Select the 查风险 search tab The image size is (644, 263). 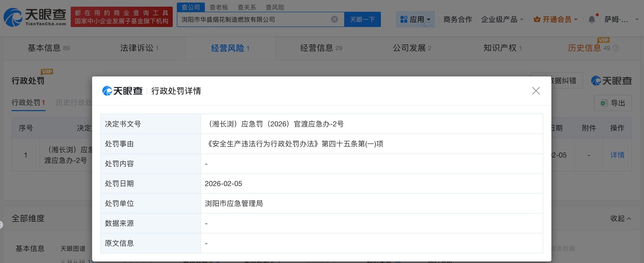[x=275, y=7]
